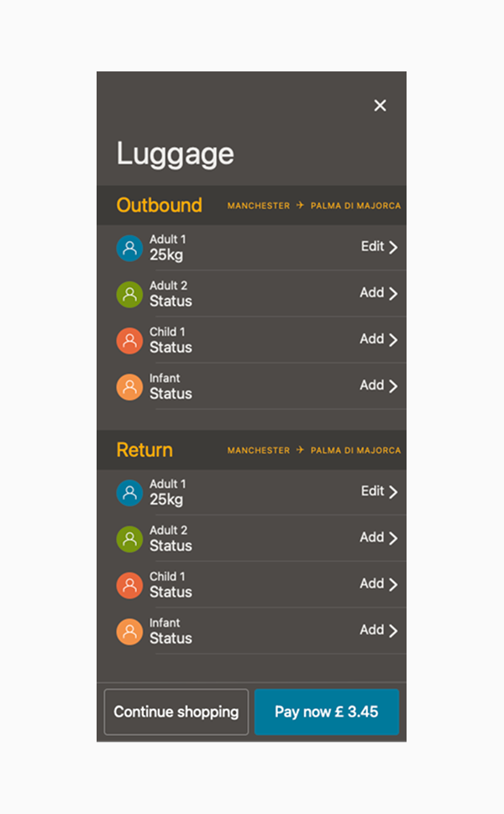Add luggage for Outbound Child 1

point(378,339)
